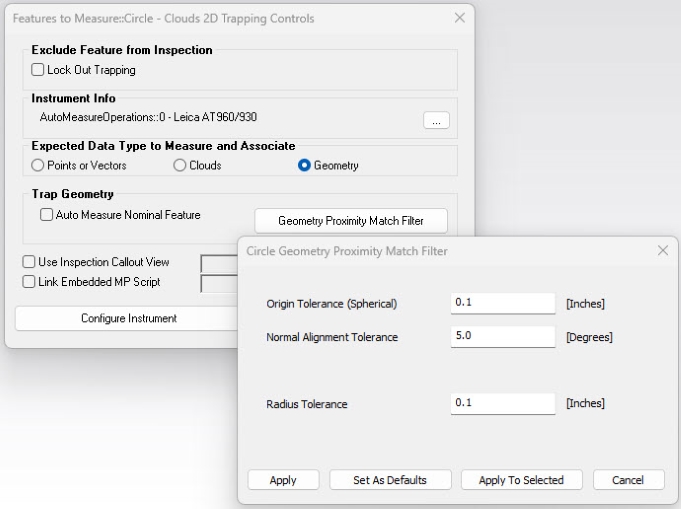Cancel the Circle Geometry Proximity Match Filter

point(628,480)
